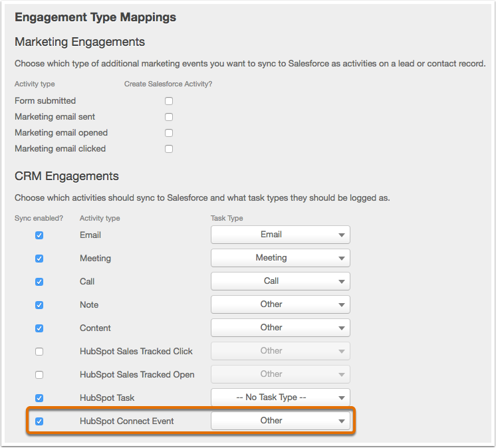Click the marketing events sync description text
This screenshot has width=496, height=448.
point(250,64)
